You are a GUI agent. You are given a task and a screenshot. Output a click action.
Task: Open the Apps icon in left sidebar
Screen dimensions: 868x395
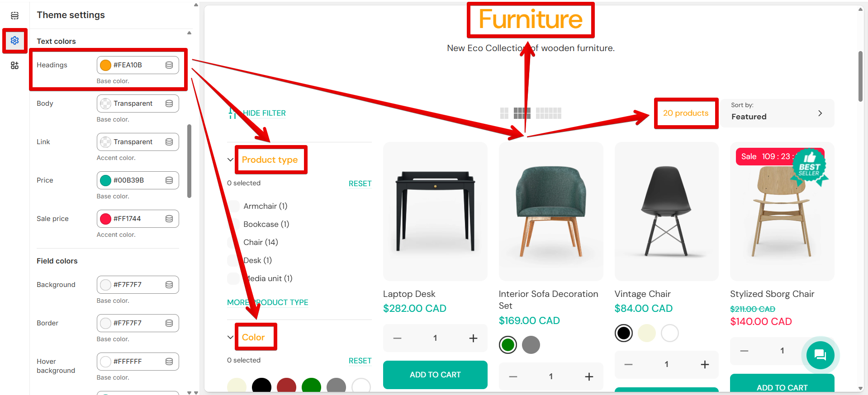14,66
